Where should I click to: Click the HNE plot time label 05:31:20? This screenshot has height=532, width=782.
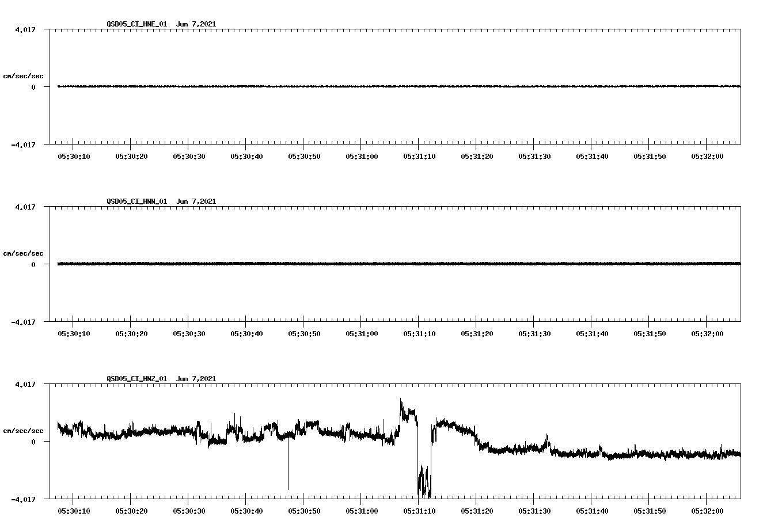(x=477, y=157)
